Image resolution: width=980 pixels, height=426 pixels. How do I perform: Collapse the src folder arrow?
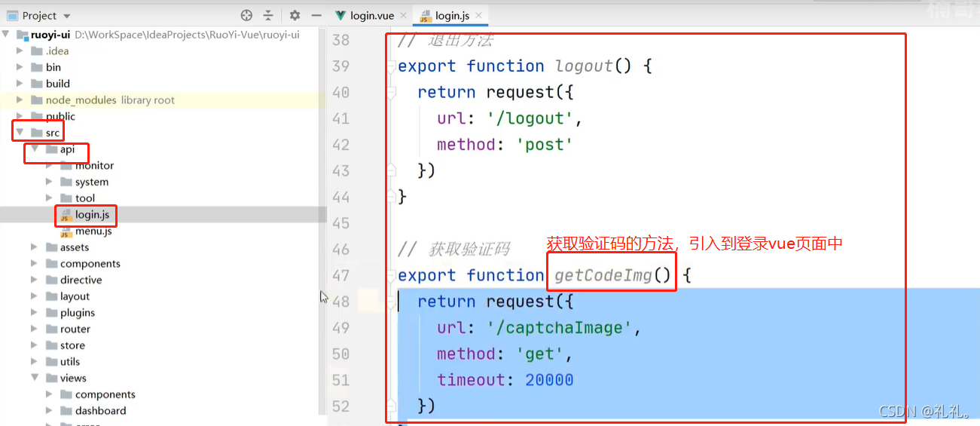[20, 133]
